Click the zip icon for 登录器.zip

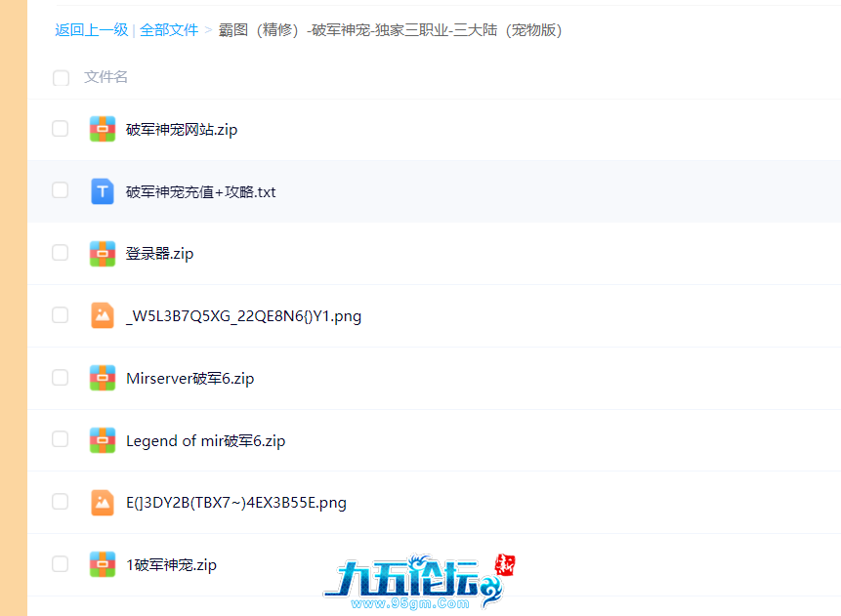103,254
